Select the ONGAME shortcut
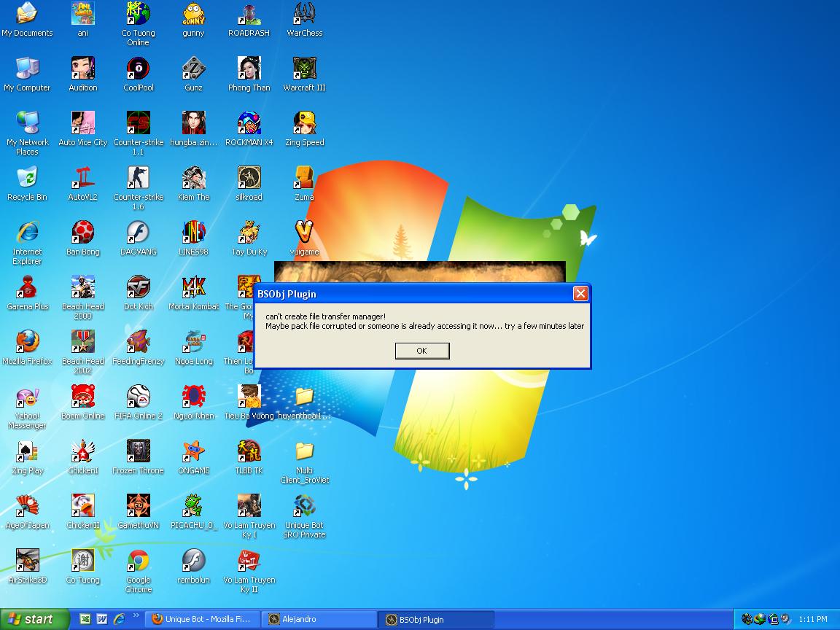This screenshot has height=630, width=840. (x=193, y=457)
